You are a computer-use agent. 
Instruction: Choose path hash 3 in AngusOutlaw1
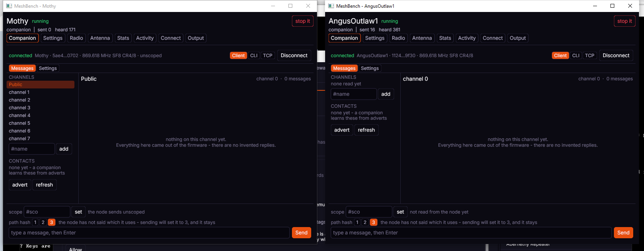click(374, 222)
